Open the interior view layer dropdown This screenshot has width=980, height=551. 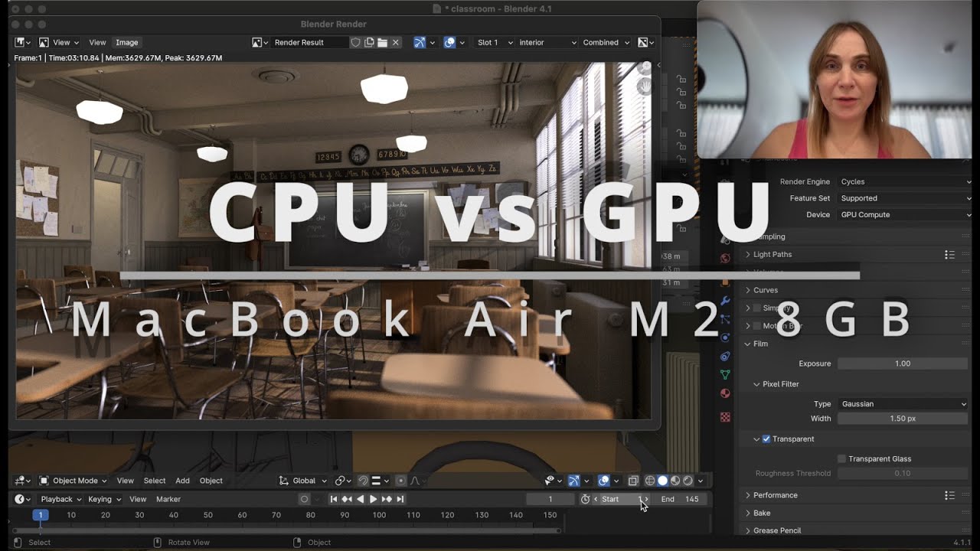point(546,42)
